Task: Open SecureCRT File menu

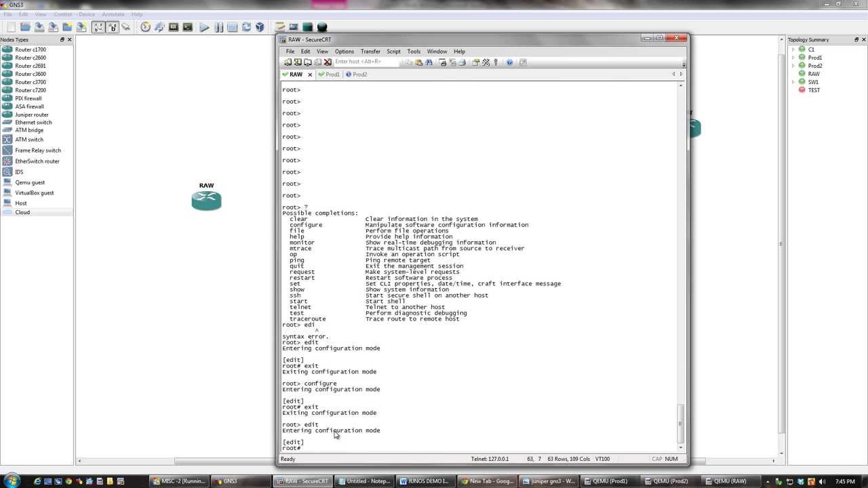Action: tap(290, 52)
